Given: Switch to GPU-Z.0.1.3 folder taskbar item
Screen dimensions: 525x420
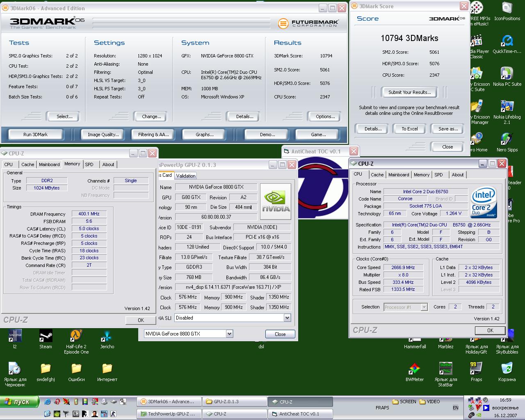Looking at the screenshot, I should click(235, 402).
